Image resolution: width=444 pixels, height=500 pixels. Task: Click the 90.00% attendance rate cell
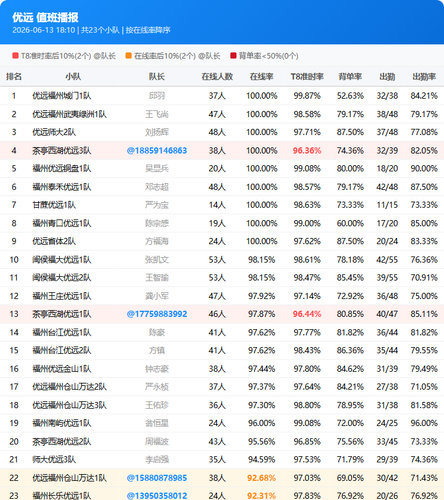tap(424, 169)
